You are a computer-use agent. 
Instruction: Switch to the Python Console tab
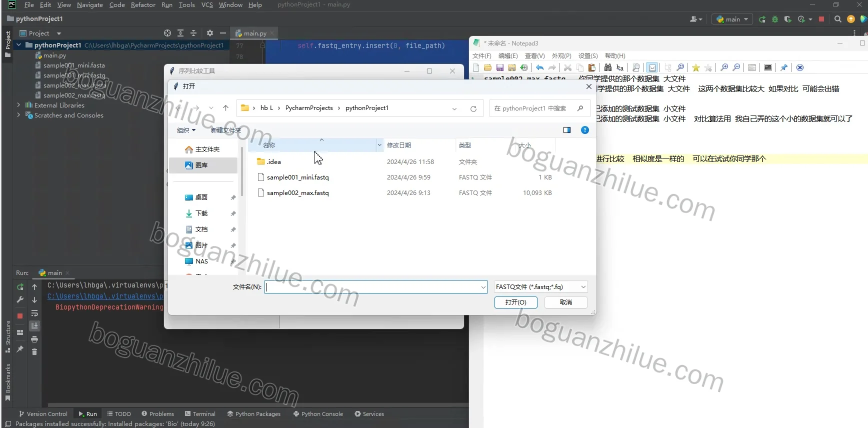pos(318,414)
